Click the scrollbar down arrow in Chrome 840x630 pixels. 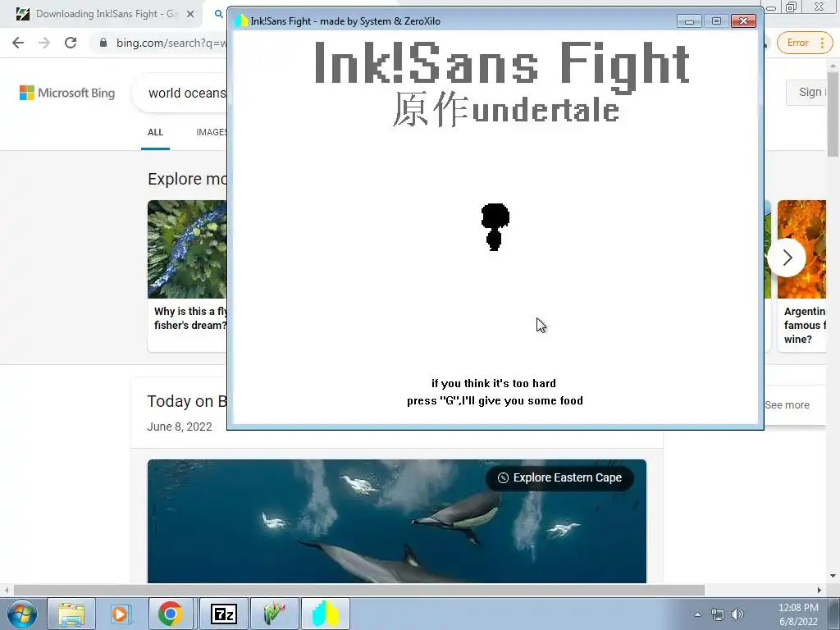(833, 577)
